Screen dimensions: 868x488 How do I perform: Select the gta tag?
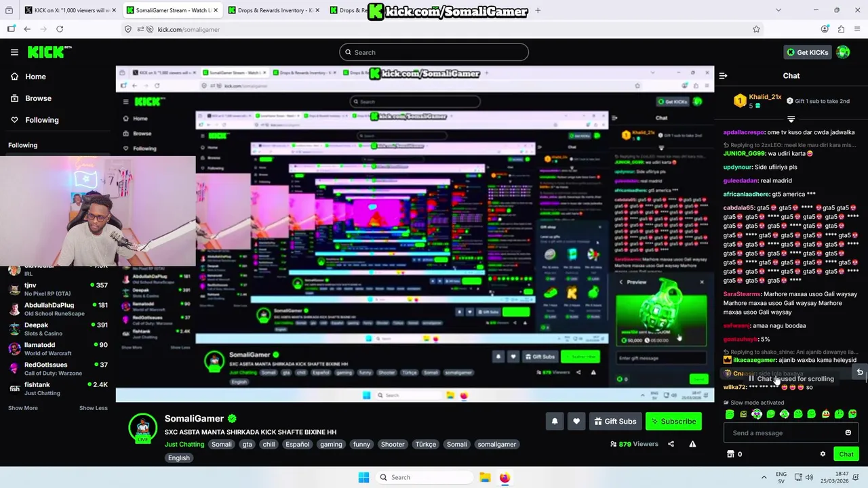coord(247,445)
